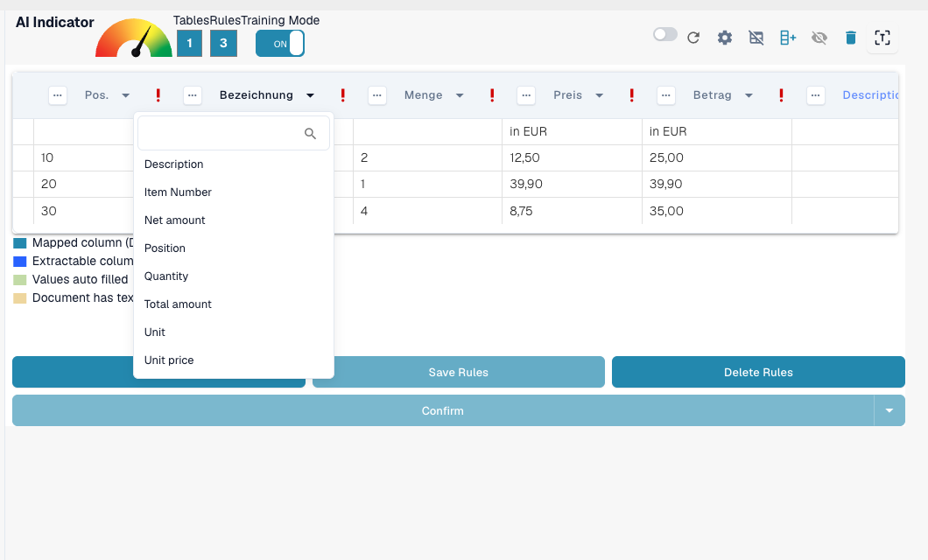Toggle the gray switch beside the refresh icon

click(x=665, y=34)
